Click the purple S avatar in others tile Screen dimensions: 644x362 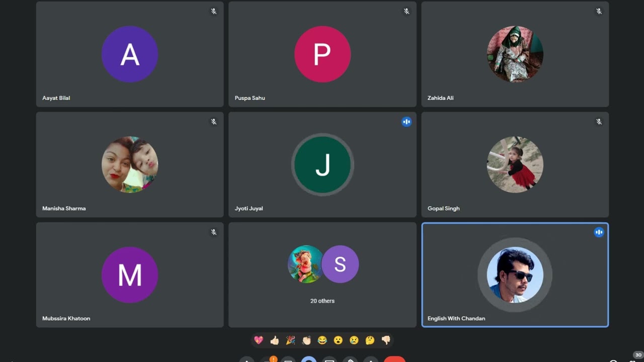point(340,264)
